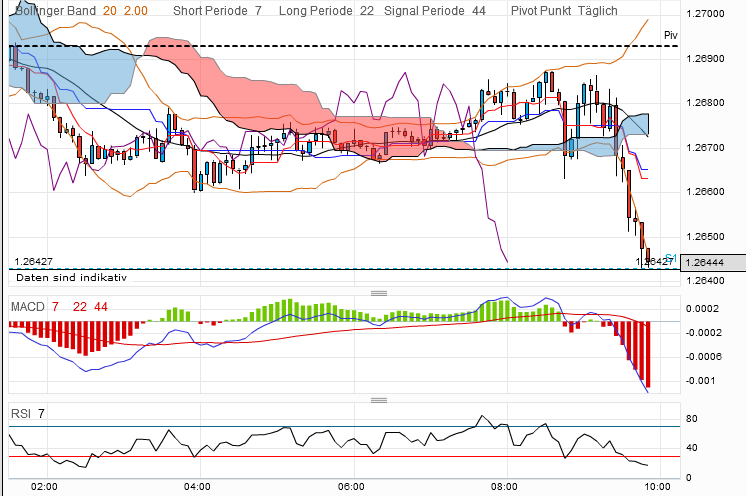Click the 1.26800 price axis value

click(x=705, y=103)
